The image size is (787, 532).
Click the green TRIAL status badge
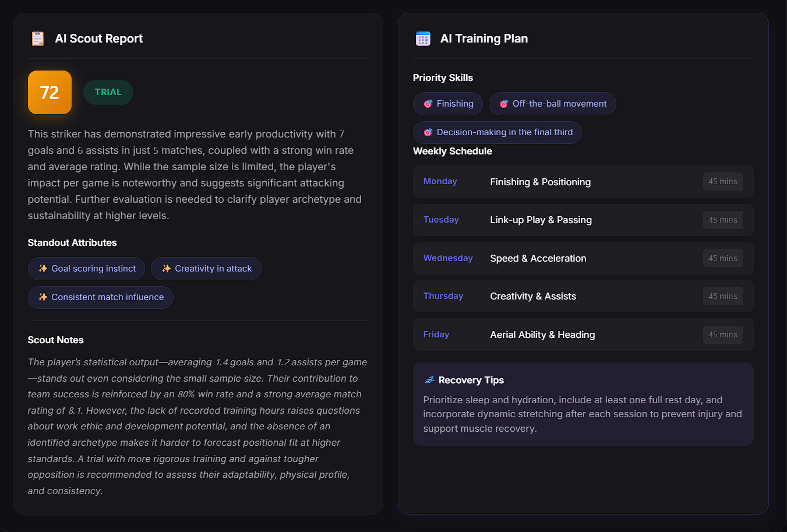coord(108,92)
